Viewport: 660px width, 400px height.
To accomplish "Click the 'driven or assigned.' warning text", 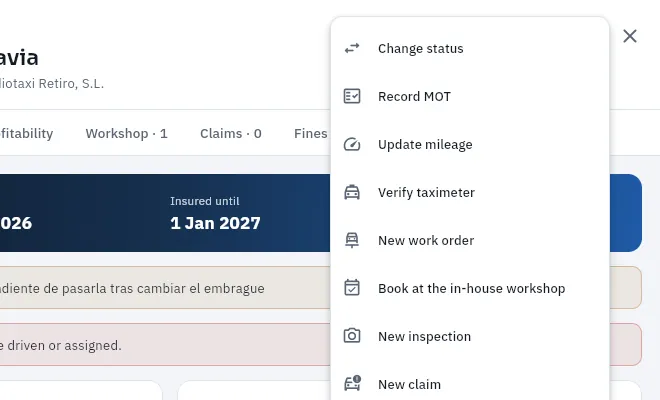I will pyautogui.click(x=64, y=345).
